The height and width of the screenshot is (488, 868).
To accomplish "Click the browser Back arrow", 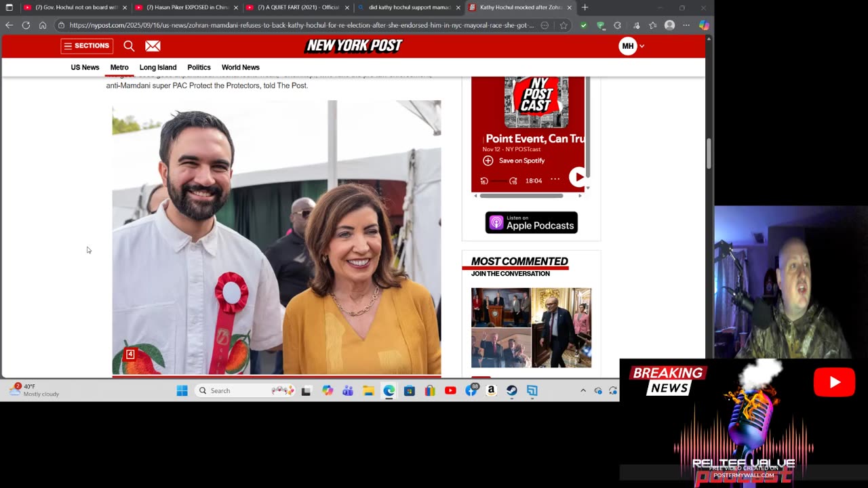I will 9,25.
